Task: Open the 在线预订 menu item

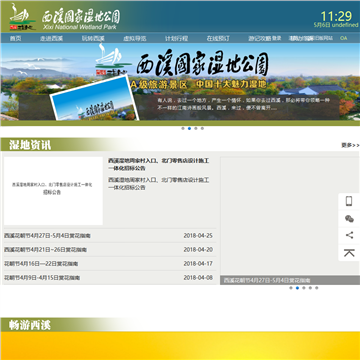Action: tap(218, 38)
